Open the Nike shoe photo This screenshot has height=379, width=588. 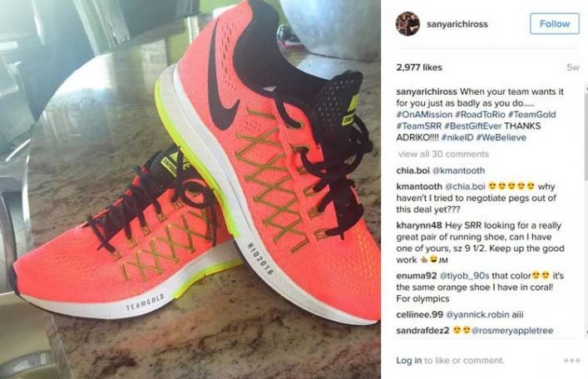pos(190,189)
